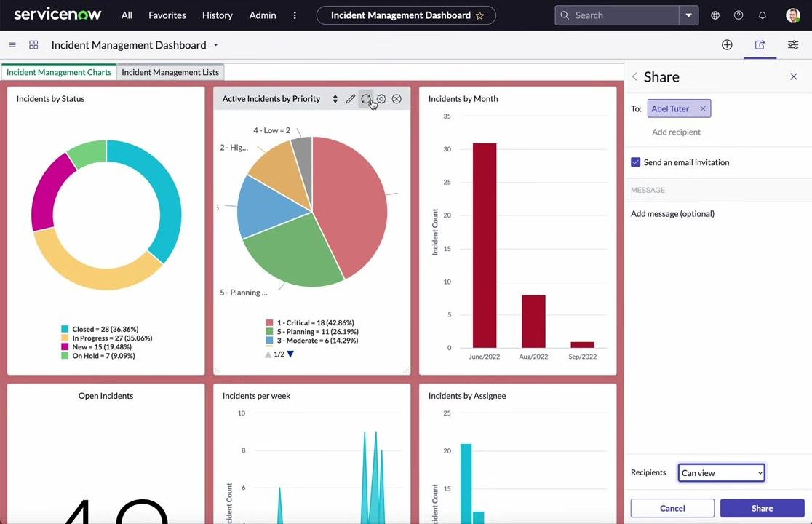Screen dimensions: 812x524
Task: Edit the Active Incidents by Priority widget
Action: (x=351, y=99)
